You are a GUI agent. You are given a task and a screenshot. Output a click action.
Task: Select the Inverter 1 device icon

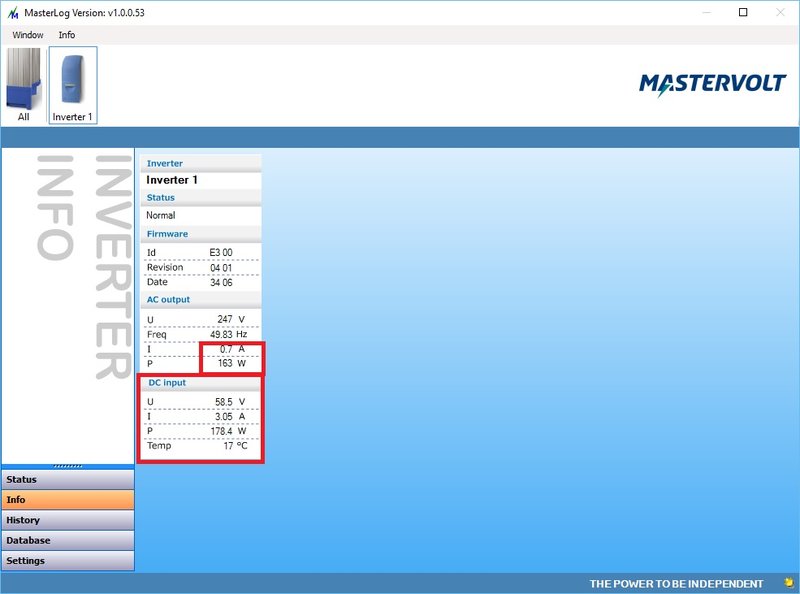[x=73, y=85]
